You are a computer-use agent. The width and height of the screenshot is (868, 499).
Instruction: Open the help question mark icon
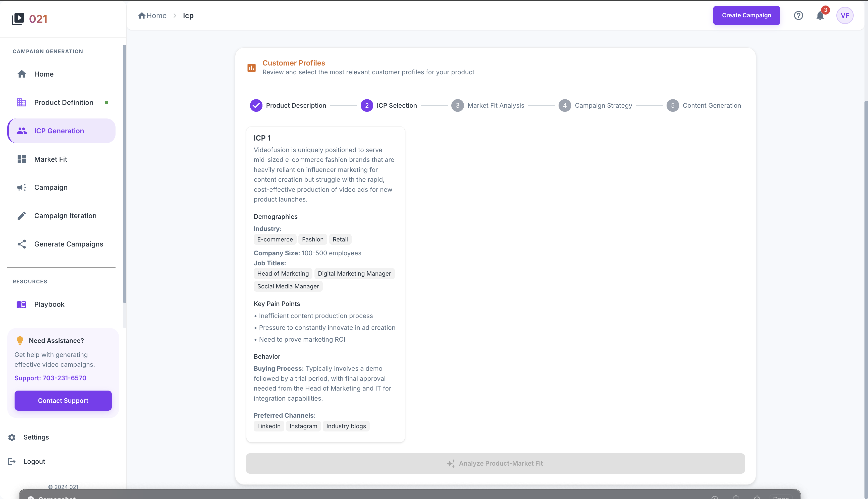coord(798,15)
